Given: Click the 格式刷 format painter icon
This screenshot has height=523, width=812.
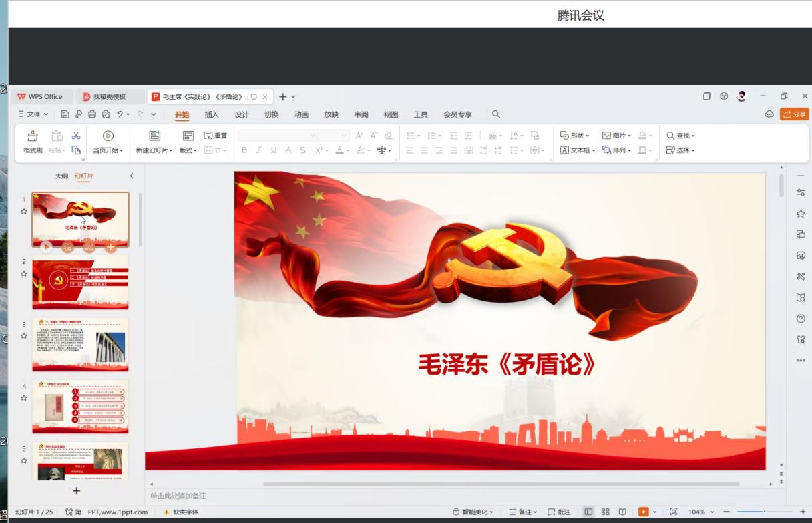Looking at the screenshot, I should point(32,136).
